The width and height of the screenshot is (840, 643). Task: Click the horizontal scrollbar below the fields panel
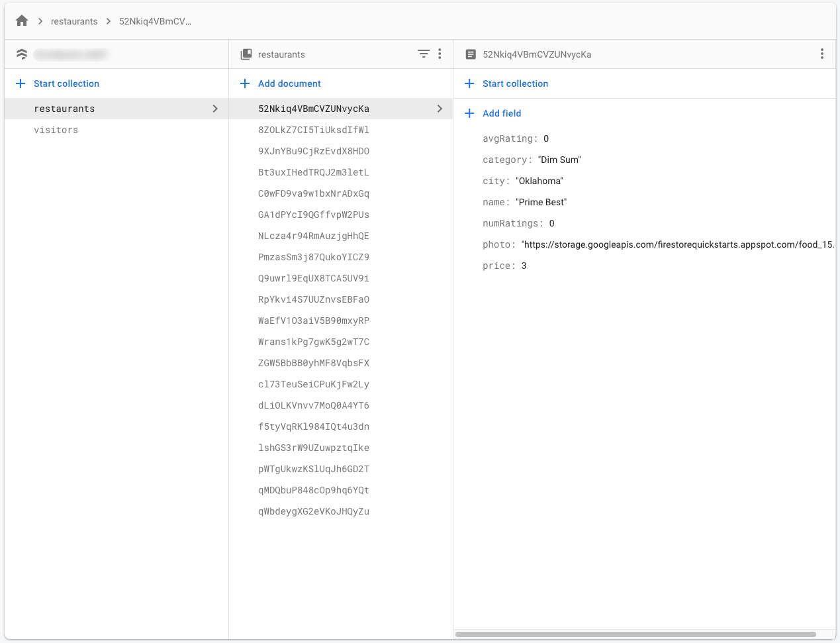(x=635, y=634)
